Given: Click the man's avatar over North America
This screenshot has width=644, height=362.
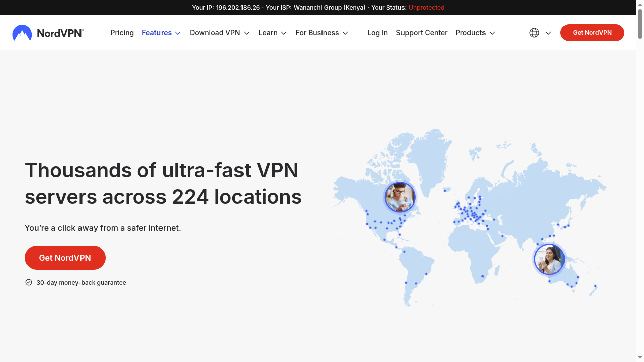Looking at the screenshot, I should [x=400, y=197].
